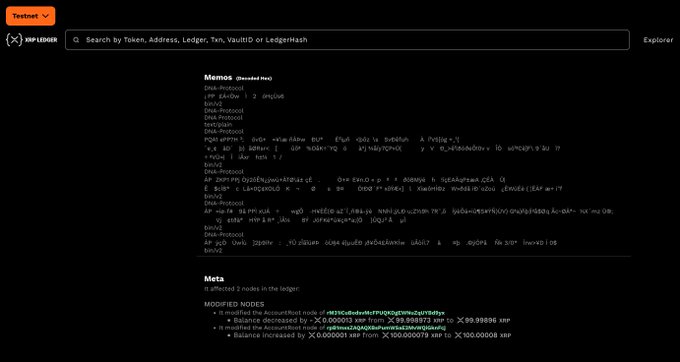This screenshot has width=680, height=362.
Task: Focus the Token, Address, Ledger search field
Action: click(347, 40)
